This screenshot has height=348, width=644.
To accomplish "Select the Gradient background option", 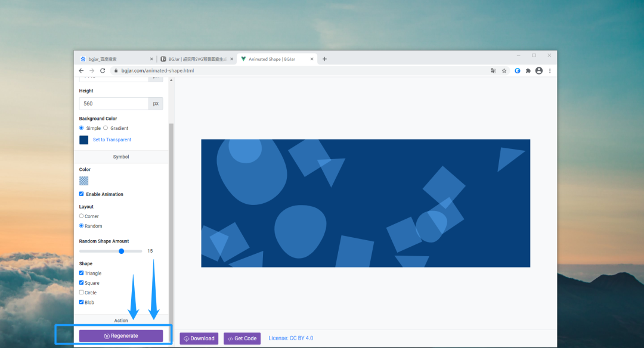I will pos(106,128).
